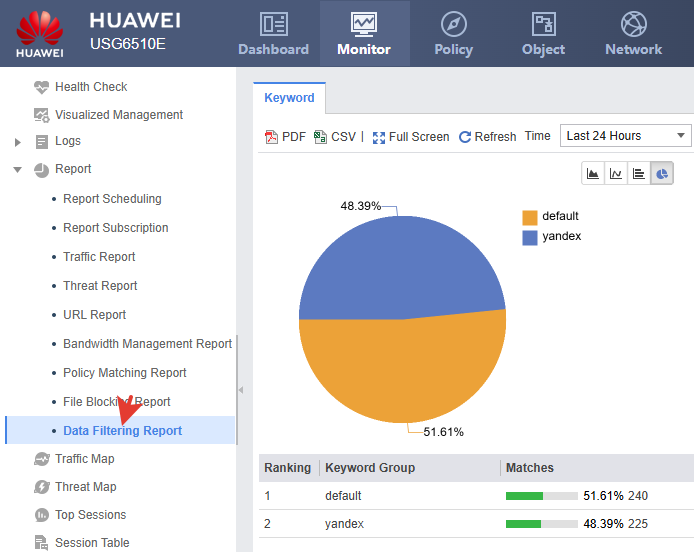Screen dimensions: 694x552
Task: Toggle the yandex legend color swatch
Action: (530, 237)
